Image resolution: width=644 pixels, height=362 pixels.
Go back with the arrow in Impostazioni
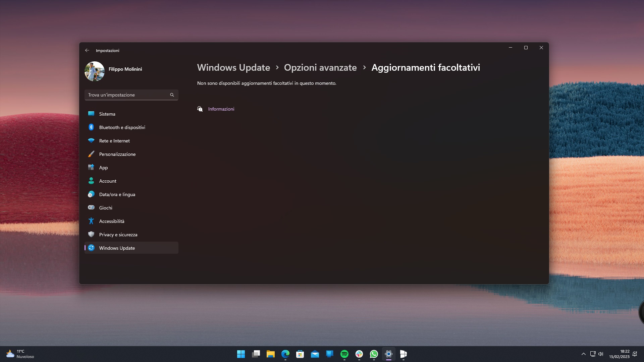pyautogui.click(x=87, y=50)
